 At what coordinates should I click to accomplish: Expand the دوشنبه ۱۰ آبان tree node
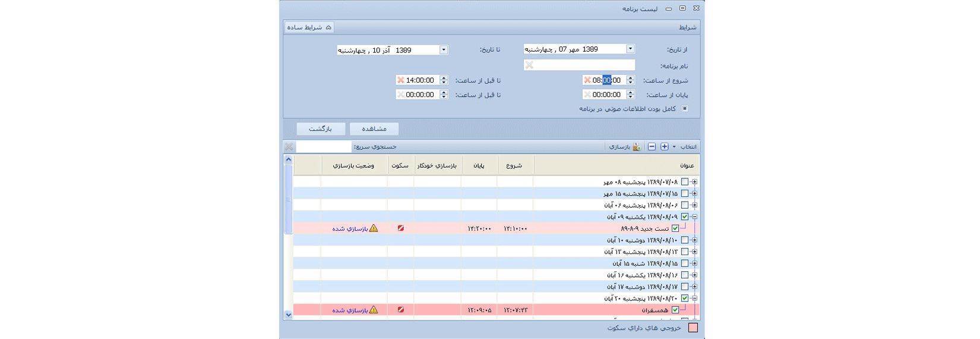[x=694, y=240]
